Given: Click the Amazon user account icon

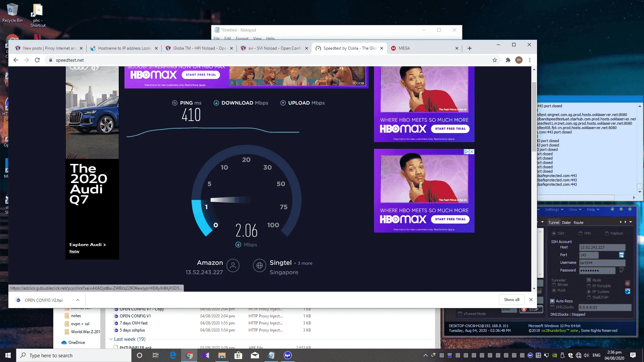Looking at the screenshot, I should [233, 265].
